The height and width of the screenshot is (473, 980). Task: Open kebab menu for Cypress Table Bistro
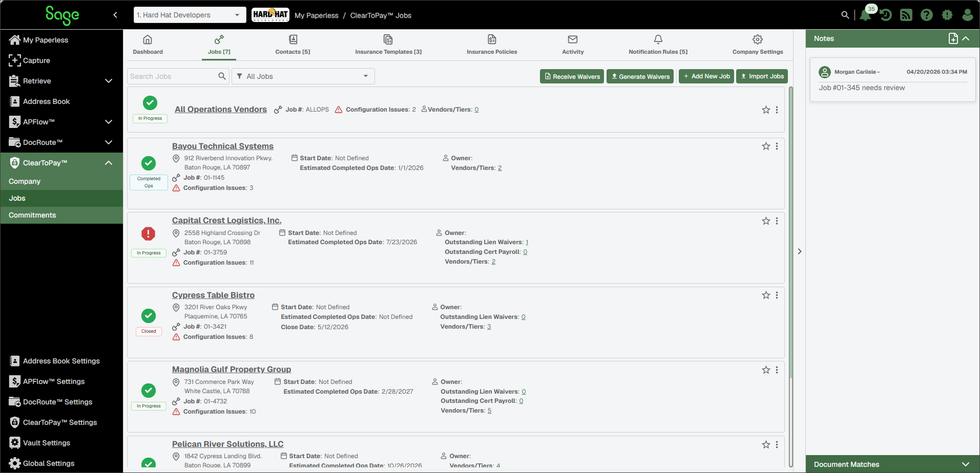point(777,295)
